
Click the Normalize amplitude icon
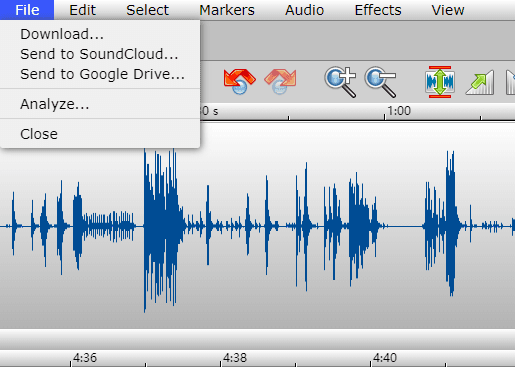440,82
